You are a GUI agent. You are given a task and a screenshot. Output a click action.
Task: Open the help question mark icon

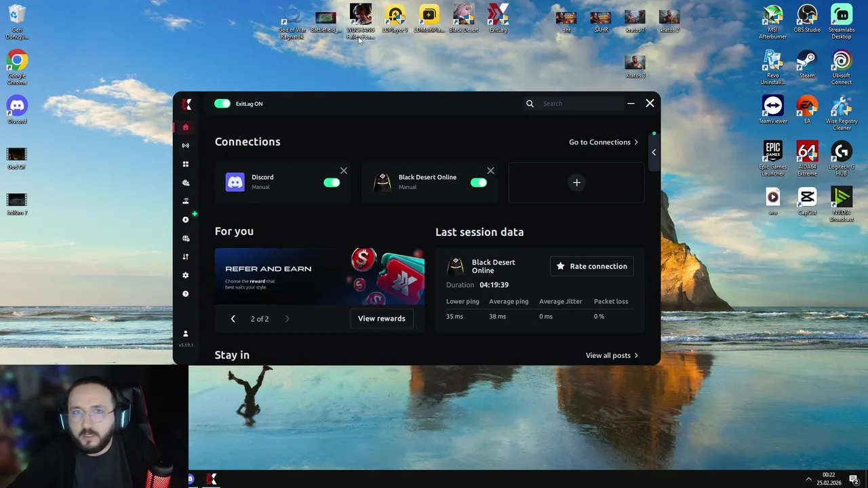click(x=185, y=293)
